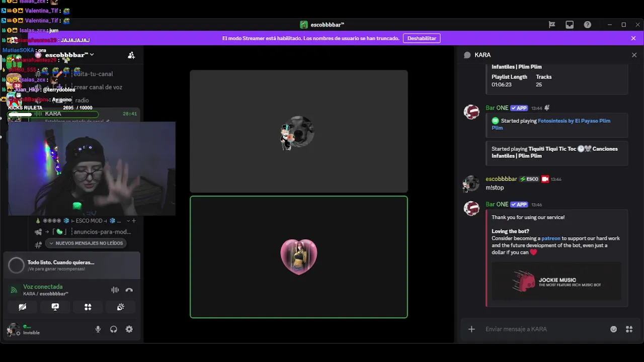The width and height of the screenshot is (644, 362).
Task: Toggle noise suppression waveform icon
Action: click(x=115, y=290)
